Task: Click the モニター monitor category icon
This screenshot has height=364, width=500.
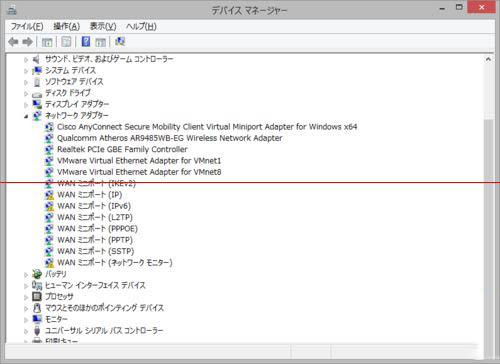Action: click(37, 319)
